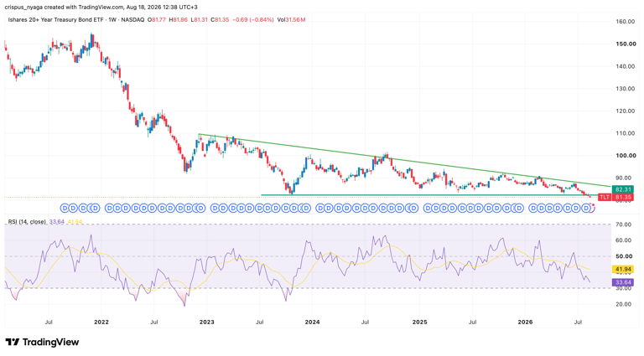This screenshot has width=644, height=356.
Task: Click the high value H81.86
Action: click(178, 20)
